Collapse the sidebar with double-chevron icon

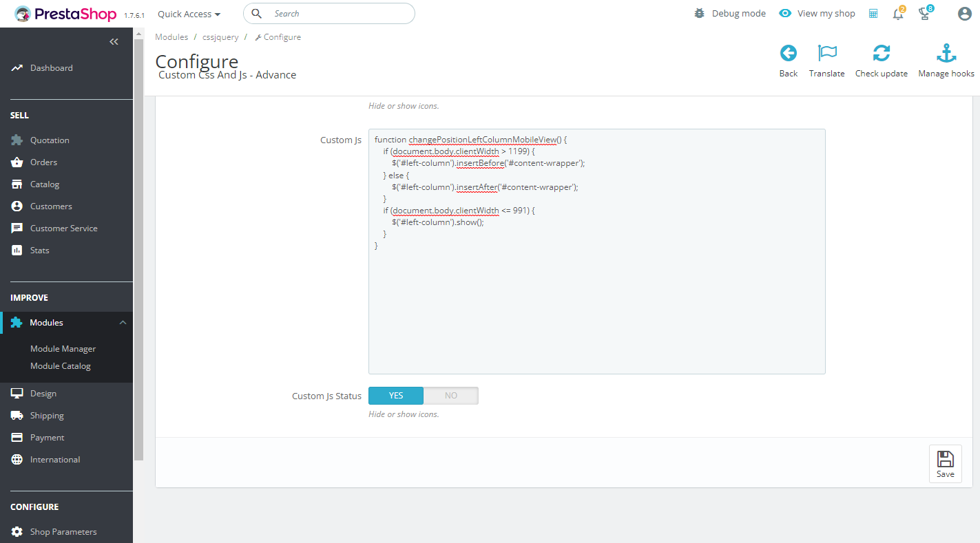(114, 42)
